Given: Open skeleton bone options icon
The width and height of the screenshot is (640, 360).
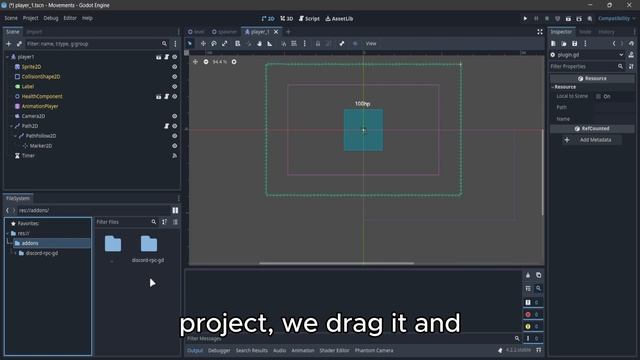Looking at the screenshot, I should coord(342,44).
